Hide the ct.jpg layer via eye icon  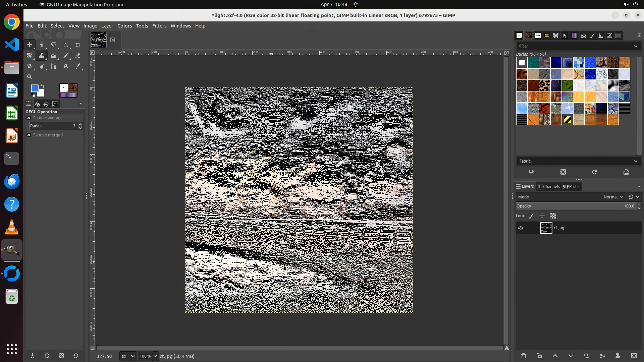521,228
